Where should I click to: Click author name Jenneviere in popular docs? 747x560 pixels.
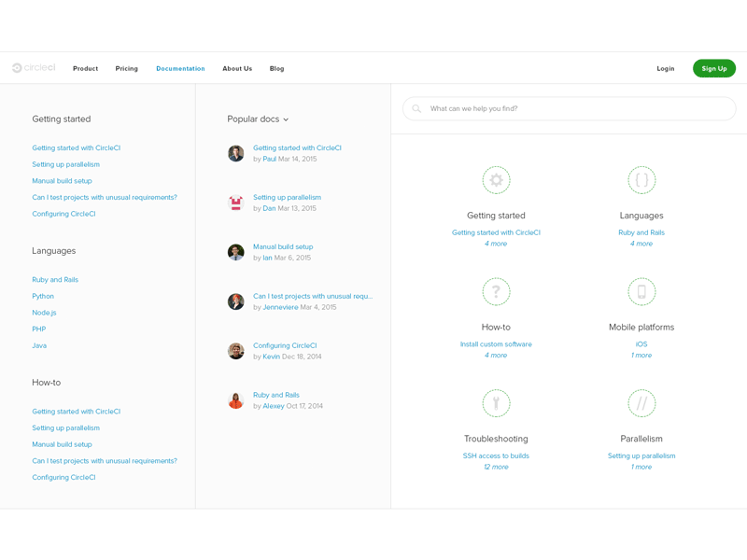point(280,307)
